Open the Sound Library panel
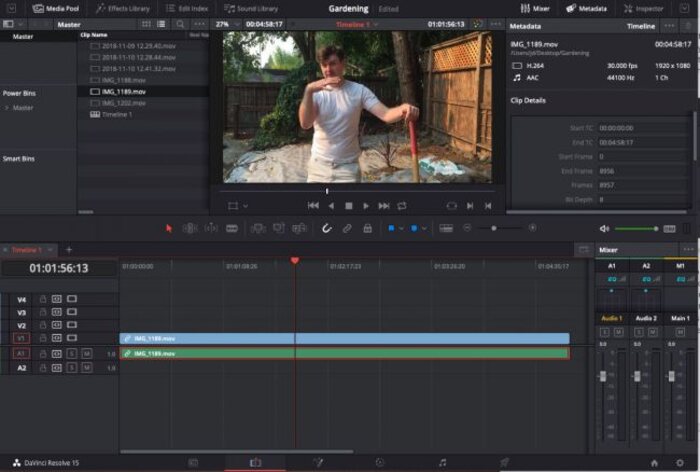 [251, 8]
